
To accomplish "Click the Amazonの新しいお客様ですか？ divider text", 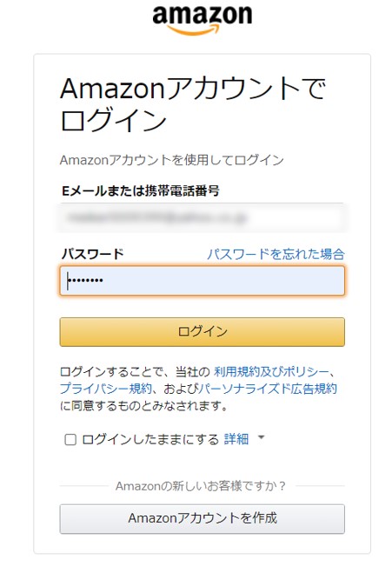I will pyautogui.click(x=201, y=486).
